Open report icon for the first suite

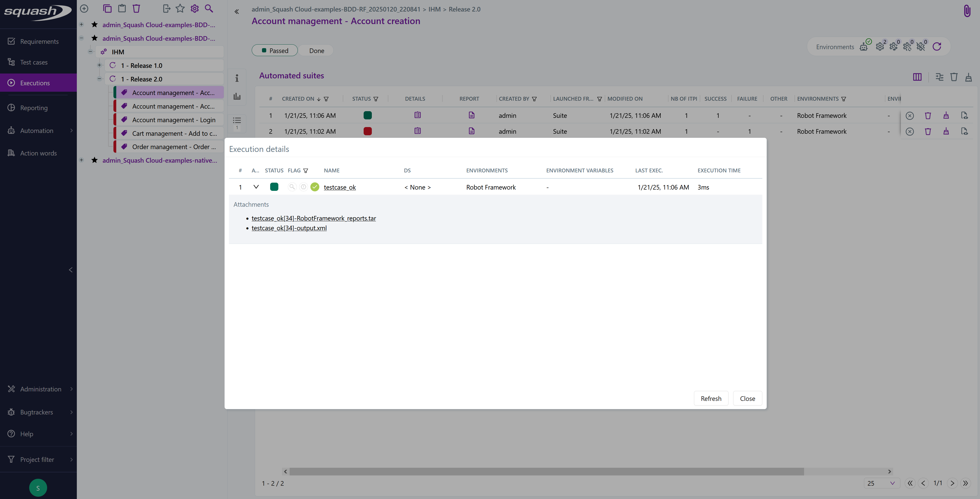click(x=471, y=115)
